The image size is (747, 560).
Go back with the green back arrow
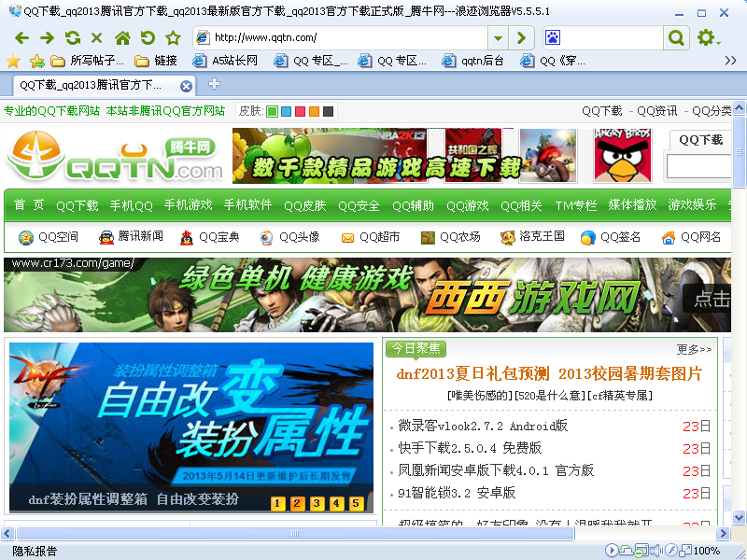point(21,37)
